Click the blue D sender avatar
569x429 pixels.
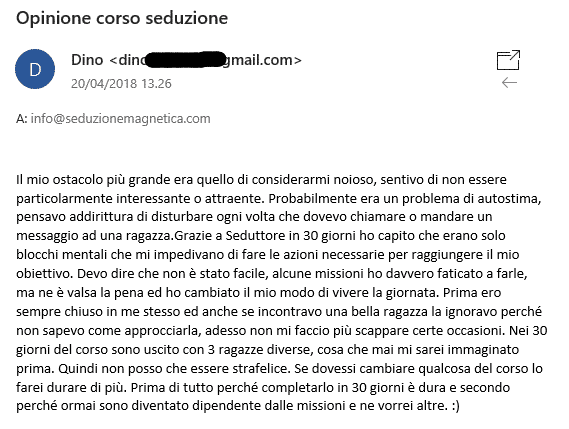(x=35, y=69)
